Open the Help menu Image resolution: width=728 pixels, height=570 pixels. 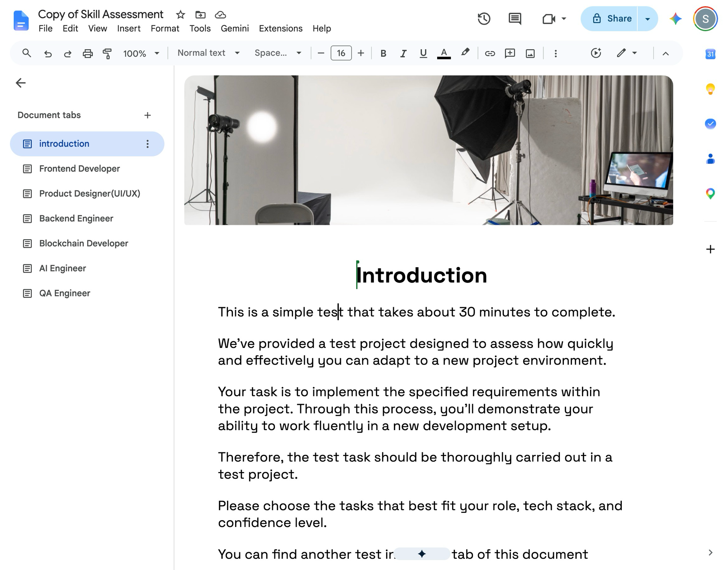tap(322, 28)
